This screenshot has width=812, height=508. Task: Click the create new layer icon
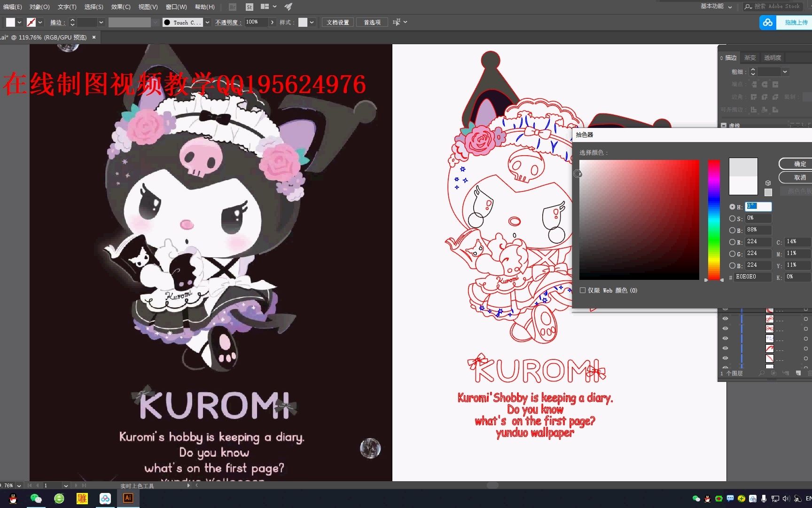pos(798,373)
